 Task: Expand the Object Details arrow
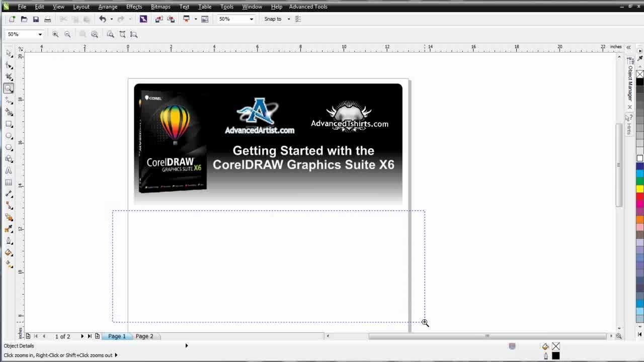(x=187, y=345)
